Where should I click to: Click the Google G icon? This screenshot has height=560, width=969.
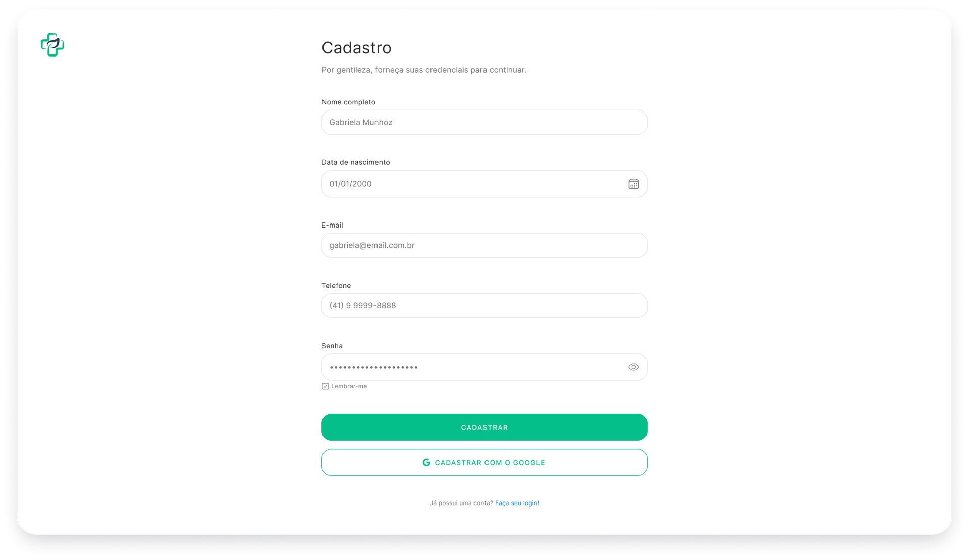coord(426,463)
